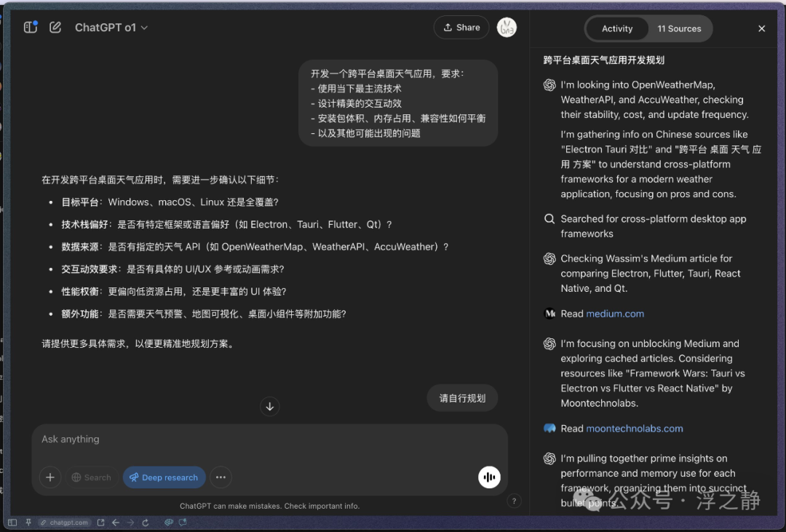Screen dimensions: 786x532
Task: Click the bullet starting with '性能权衡'
Action: [x=173, y=291]
